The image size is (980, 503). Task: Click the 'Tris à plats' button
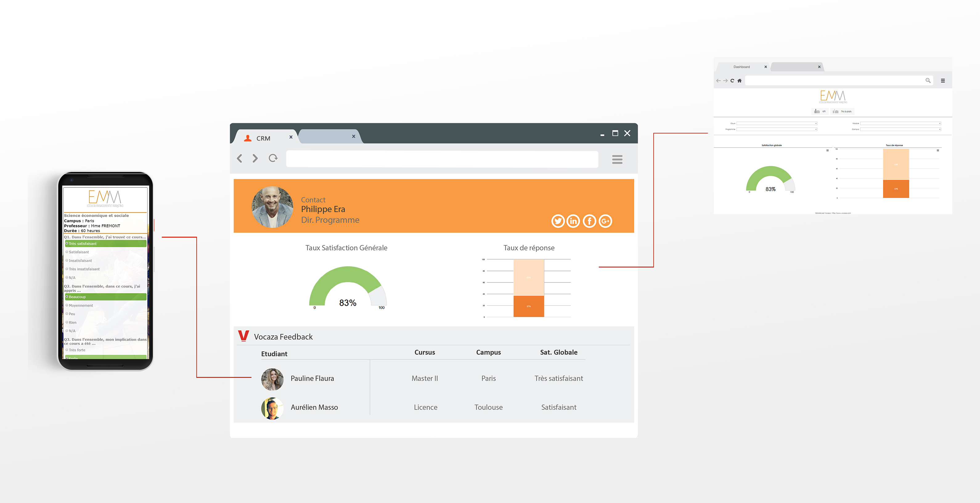click(843, 112)
